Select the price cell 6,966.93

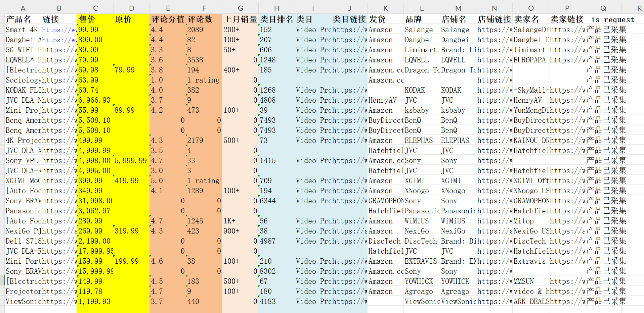(95, 100)
